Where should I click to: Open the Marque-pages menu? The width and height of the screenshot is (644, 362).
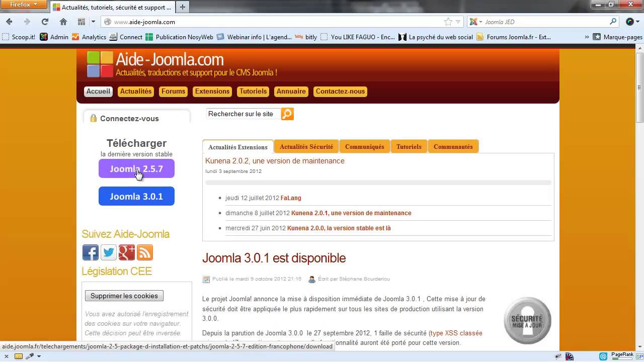[617, 37]
